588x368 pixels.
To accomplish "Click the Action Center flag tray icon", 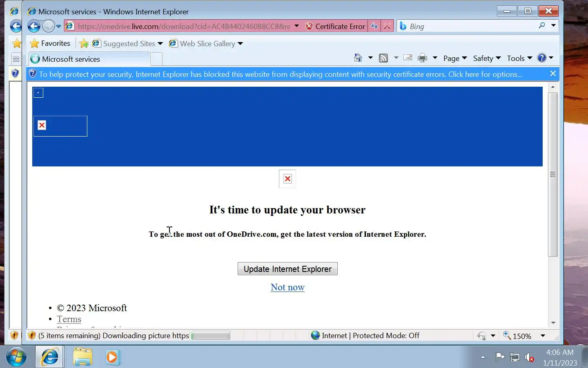I will click(500, 357).
